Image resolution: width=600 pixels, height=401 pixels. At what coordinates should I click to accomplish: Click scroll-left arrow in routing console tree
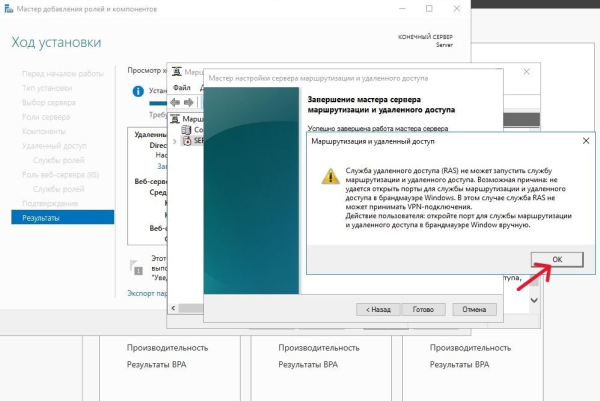[x=173, y=308]
